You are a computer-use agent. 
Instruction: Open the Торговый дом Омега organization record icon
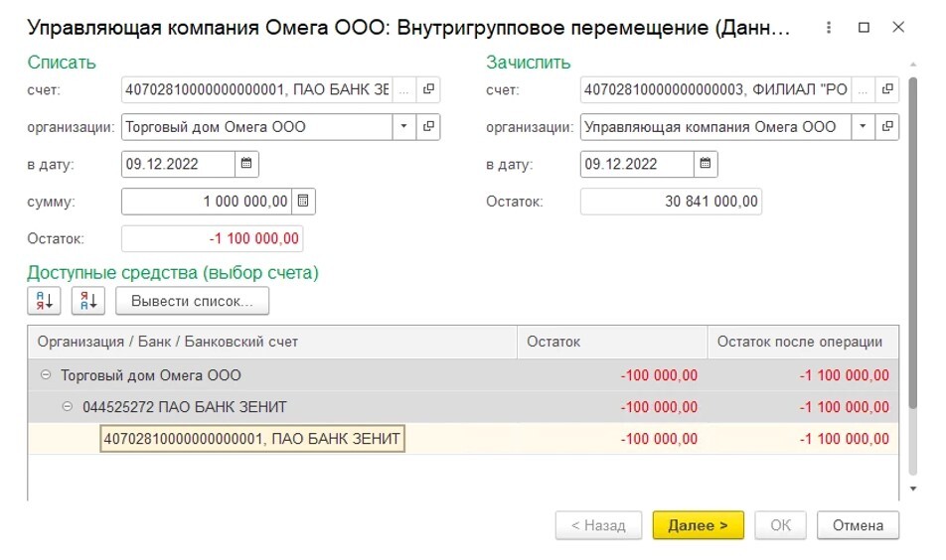tap(429, 127)
